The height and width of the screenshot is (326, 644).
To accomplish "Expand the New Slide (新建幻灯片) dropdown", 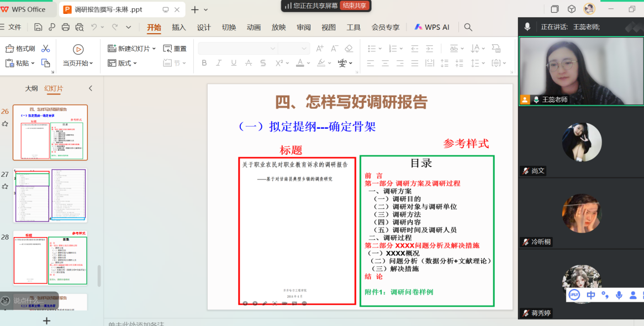I will tap(154, 49).
